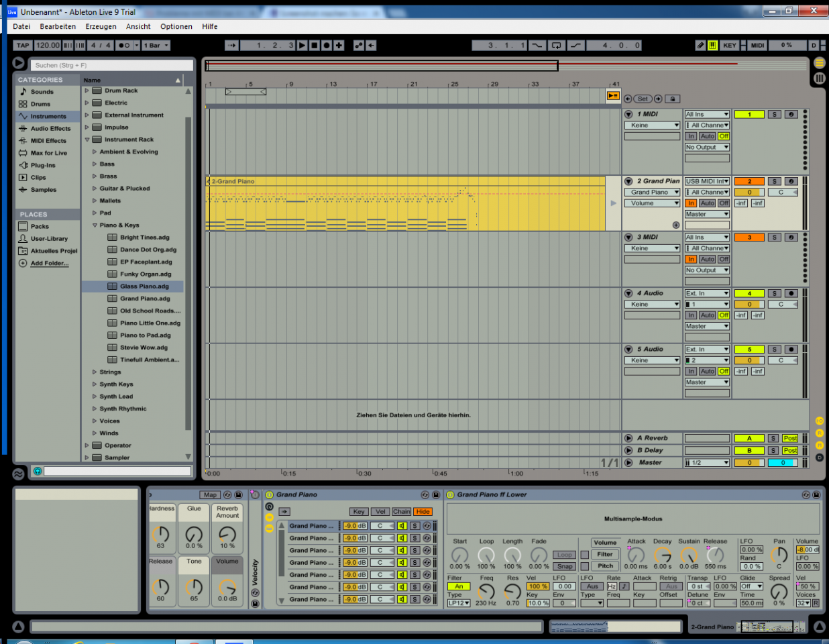Click the Hide button in chain list
The height and width of the screenshot is (644, 829).
click(x=423, y=512)
